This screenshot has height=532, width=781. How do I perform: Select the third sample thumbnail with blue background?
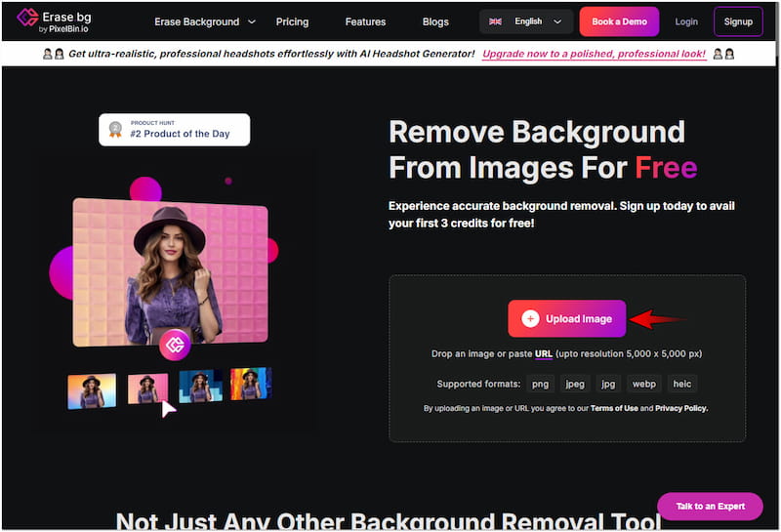200,386
